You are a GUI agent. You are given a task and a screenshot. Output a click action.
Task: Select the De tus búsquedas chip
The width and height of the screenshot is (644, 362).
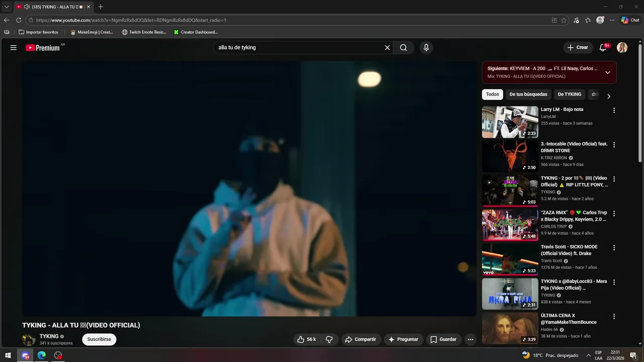pyautogui.click(x=528, y=95)
